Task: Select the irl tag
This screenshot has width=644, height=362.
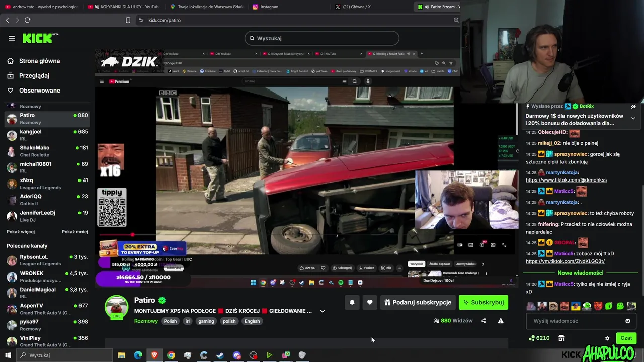Action: coord(188,321)
